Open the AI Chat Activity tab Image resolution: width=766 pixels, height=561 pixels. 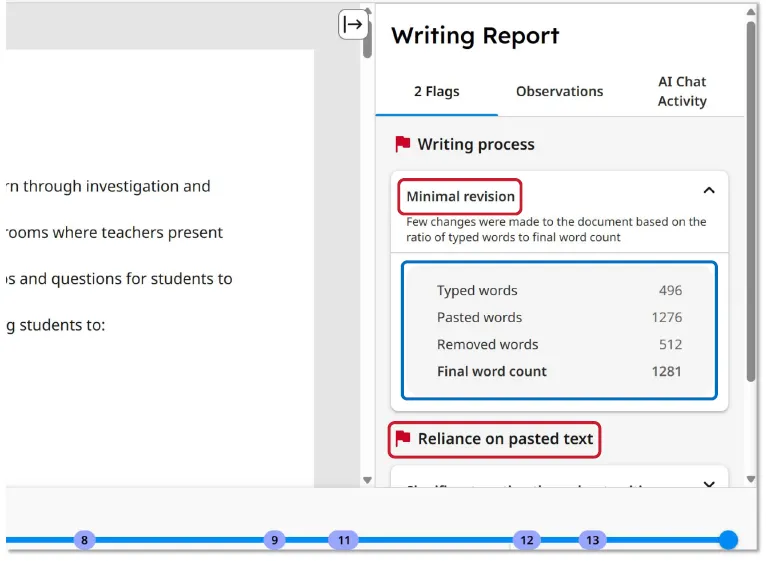(x=682, y=91)
